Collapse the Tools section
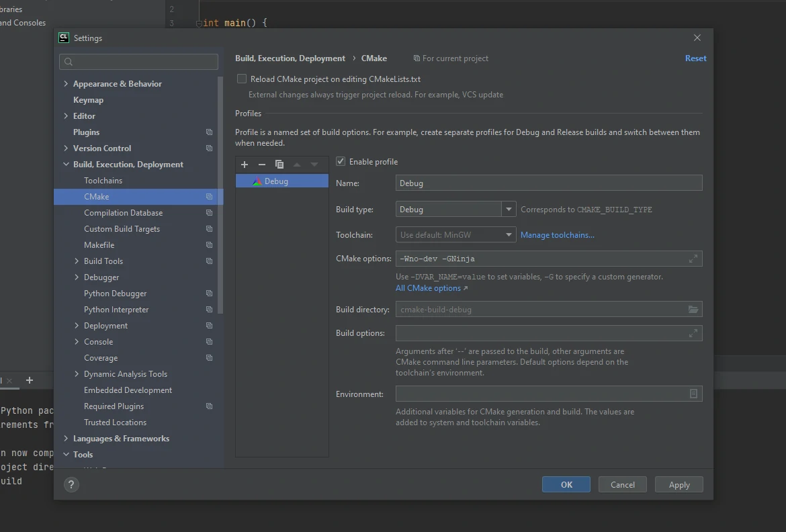This screenshot has height=532, width=786. [x=66, y=455]
